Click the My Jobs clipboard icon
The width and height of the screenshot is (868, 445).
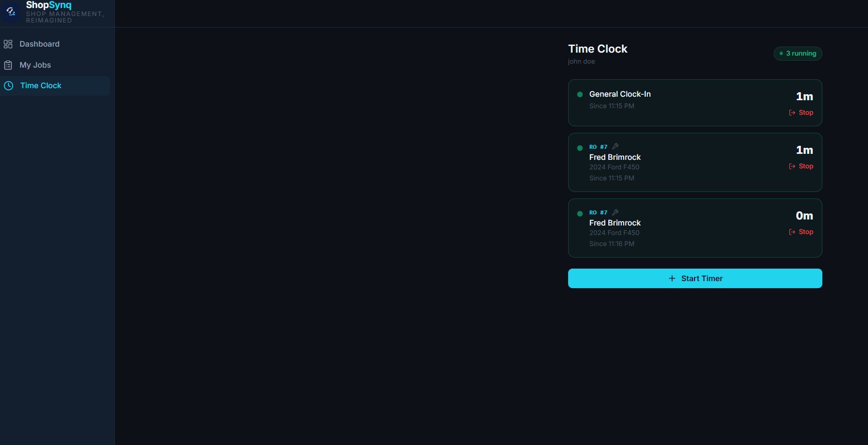click(x=8, y=65)
